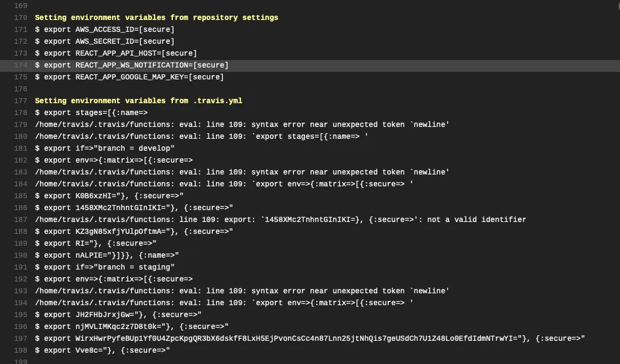Click line number 187 in the gutter
The height and width of the screenshot is (364, 620).
pos(21,220)
